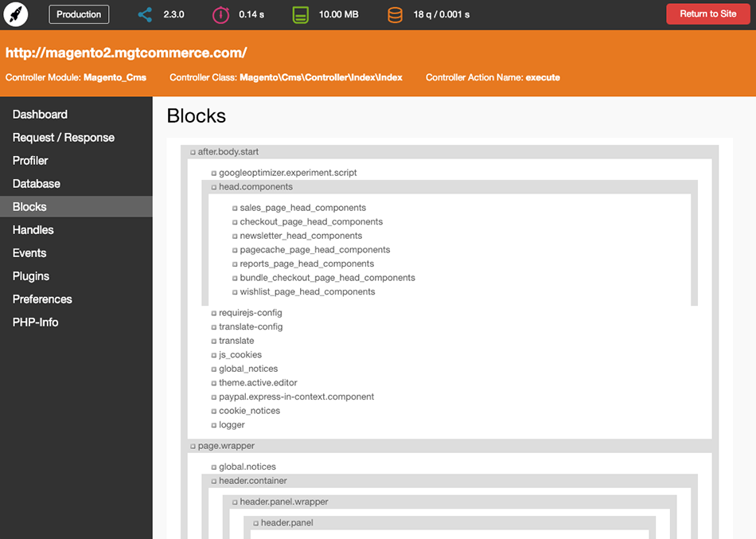Collapse the header.panel block toggle
Image resolution: width=756 pixels, height=539 pixels.
[x=256, y=523]
